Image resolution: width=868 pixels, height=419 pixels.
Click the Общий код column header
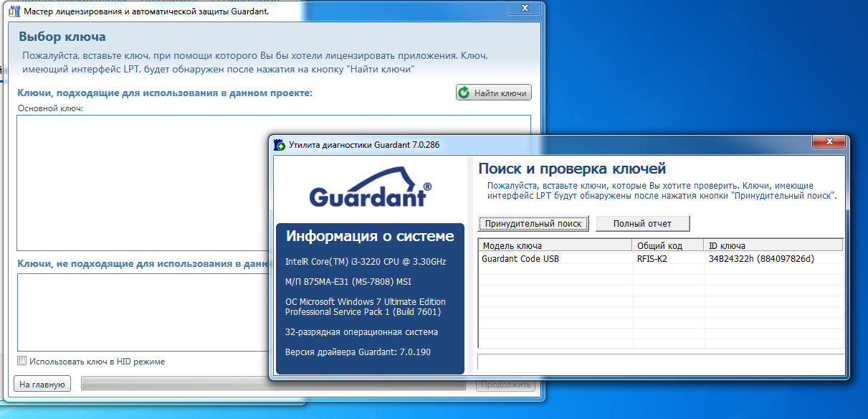pyautogui.click(x=664, y=245)
